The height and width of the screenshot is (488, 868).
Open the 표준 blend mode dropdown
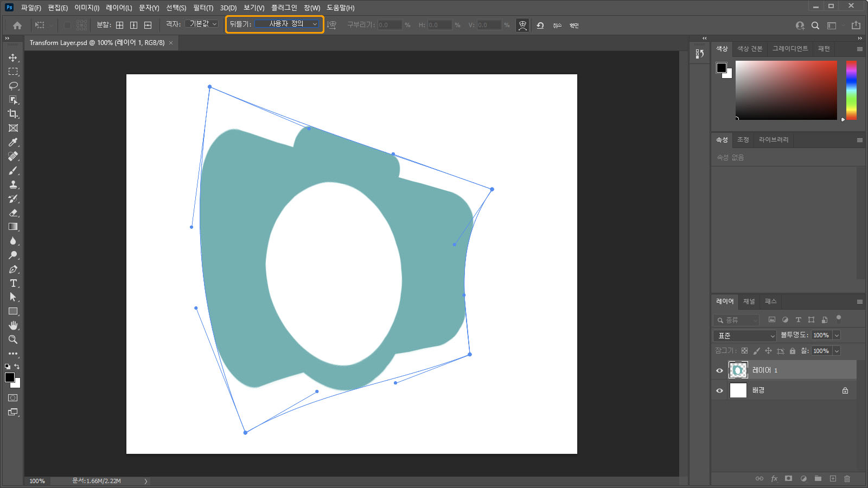coord(745,336)
